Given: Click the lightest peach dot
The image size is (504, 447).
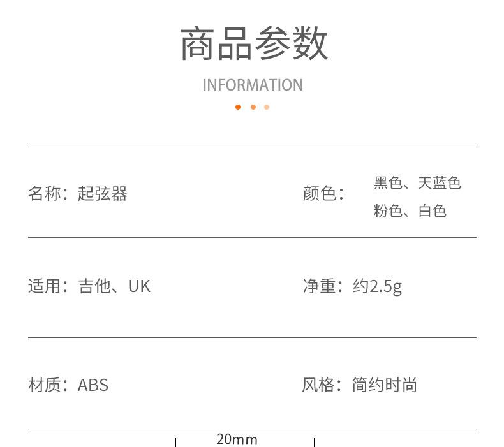Looking at the screenshot, I should 267,107.
